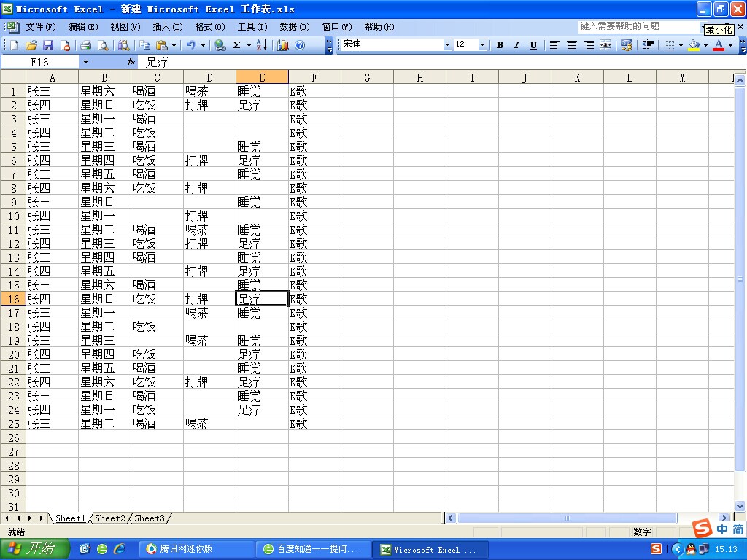
Task: Open the 格式 menu
Action: [x=209, y=27]
